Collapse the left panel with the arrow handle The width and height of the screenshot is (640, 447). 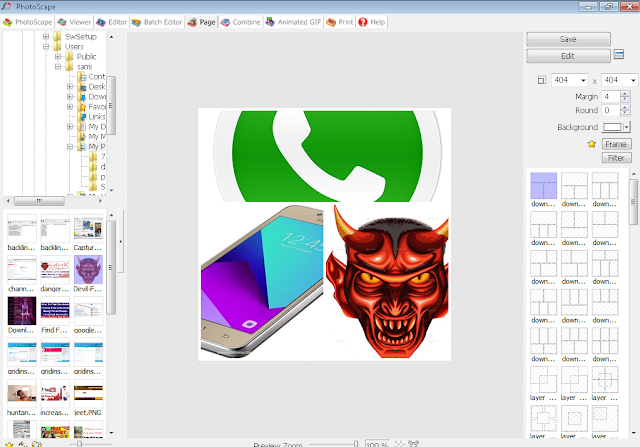pos(121,242)
